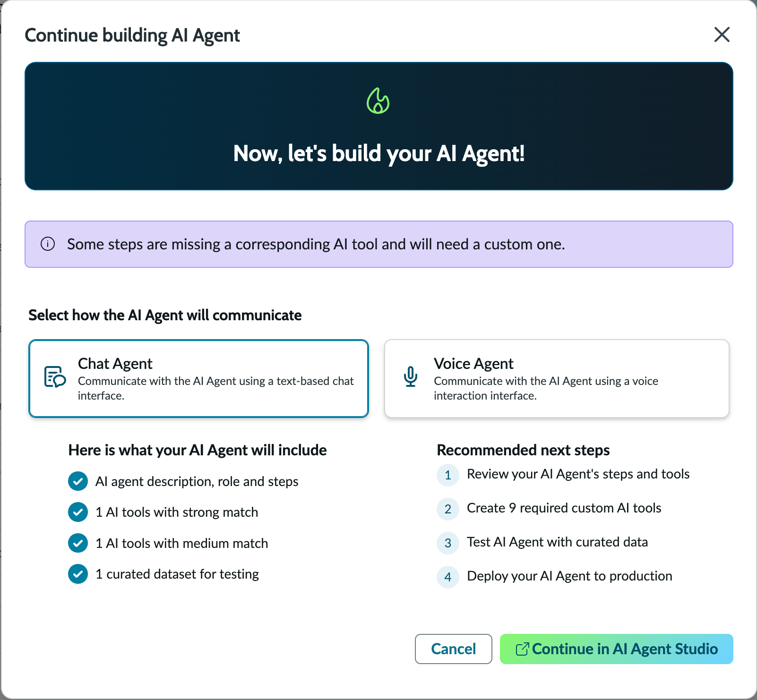Click step number 2 badge
757x700 pixels.
[x=448, y=509]
